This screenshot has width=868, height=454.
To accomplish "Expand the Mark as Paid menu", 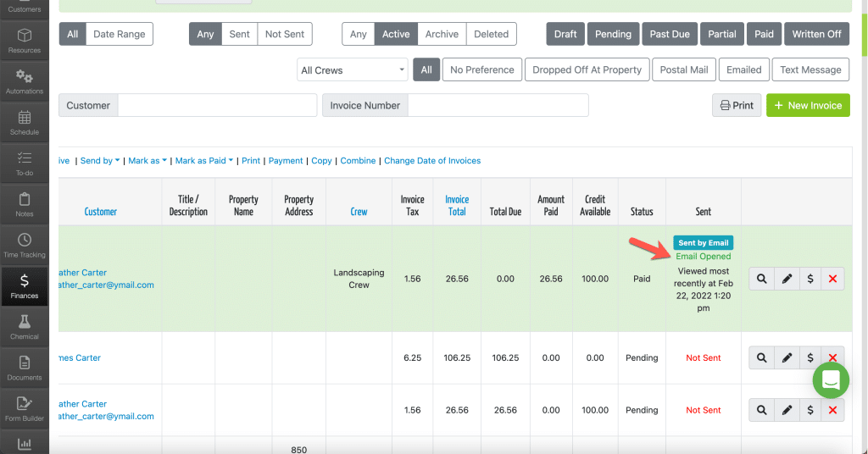I will point(204,160).
